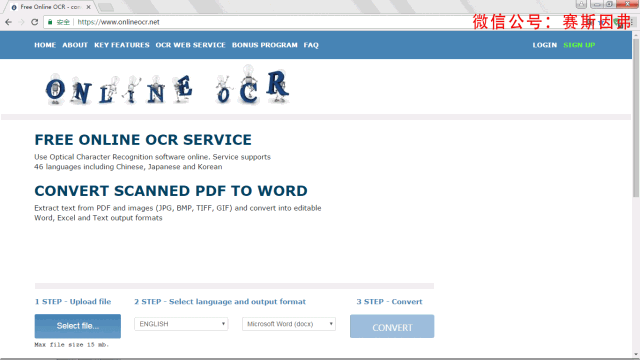This screenshot has height=360, width=640.
Task: Select the Free Online OCR browser tab
Action: coord(50,7)
